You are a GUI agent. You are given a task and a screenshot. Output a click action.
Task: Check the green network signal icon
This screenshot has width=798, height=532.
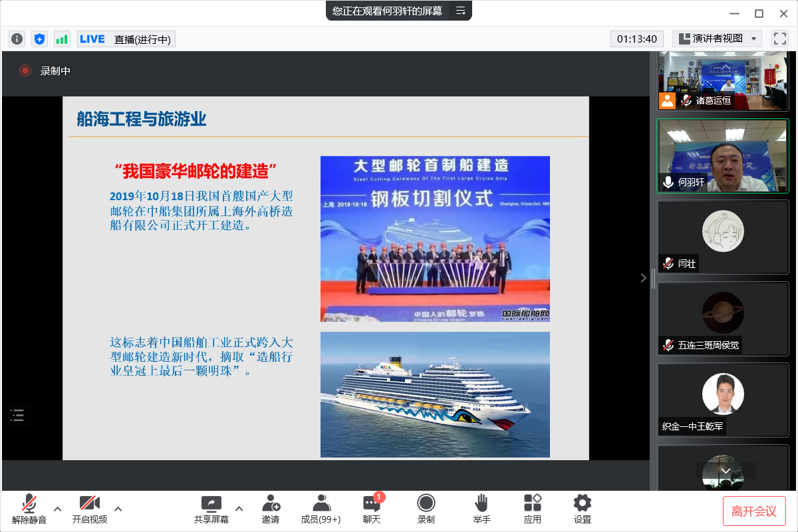pyautogui.click(x=62, y=39)
